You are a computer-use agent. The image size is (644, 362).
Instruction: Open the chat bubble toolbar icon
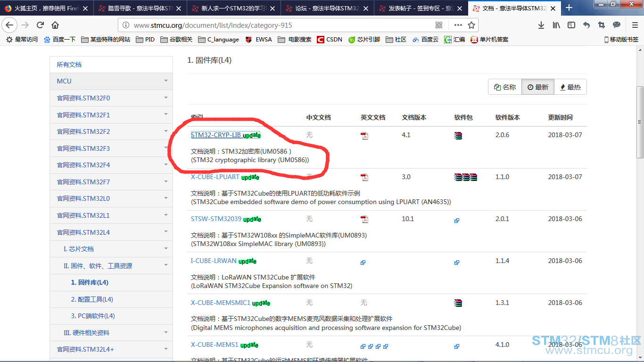[616, 25]
